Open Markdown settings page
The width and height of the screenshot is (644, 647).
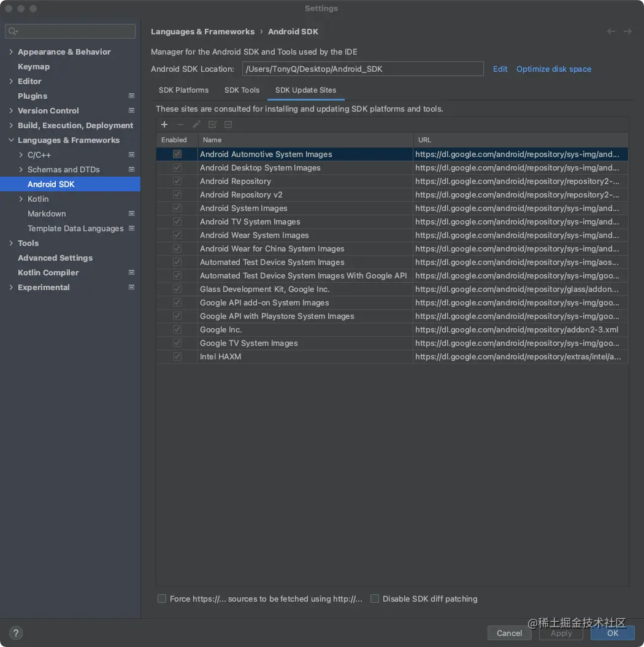click(x=47, y=214)
